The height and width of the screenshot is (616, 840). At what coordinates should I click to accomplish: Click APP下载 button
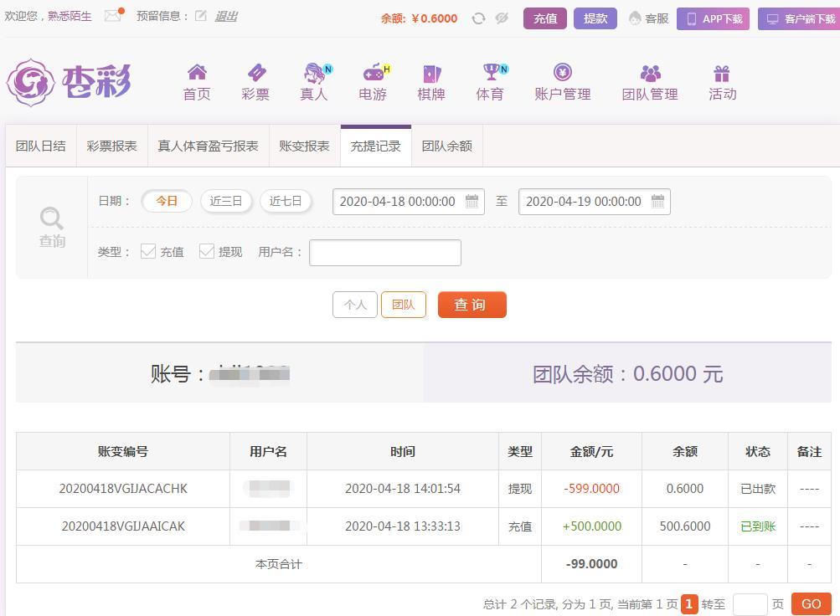(x=713, y=19)
